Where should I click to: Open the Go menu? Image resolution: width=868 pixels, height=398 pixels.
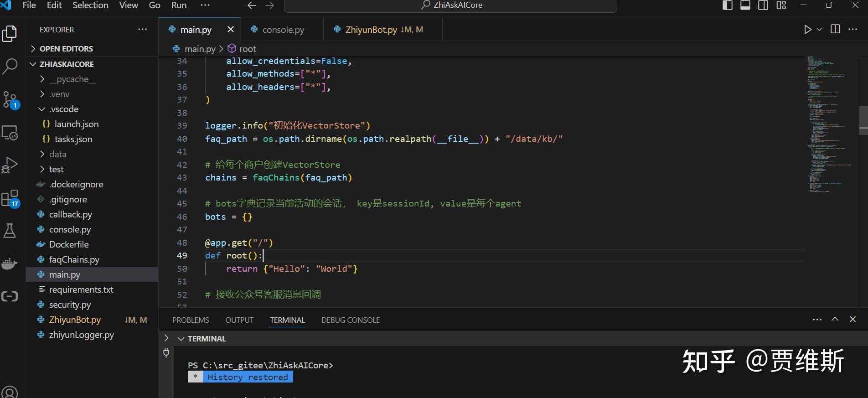(155, 5)
